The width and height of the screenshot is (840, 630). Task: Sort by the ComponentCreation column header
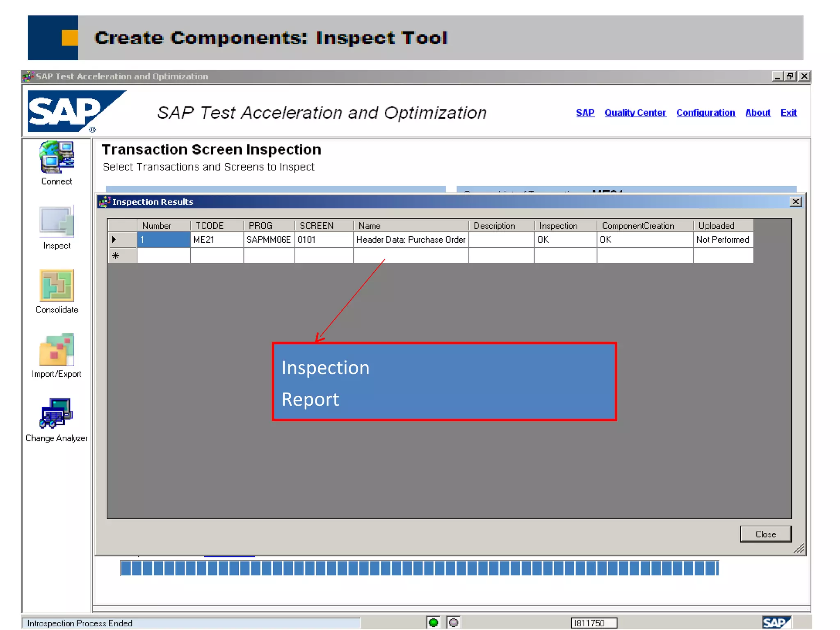[x=645, y=226]
